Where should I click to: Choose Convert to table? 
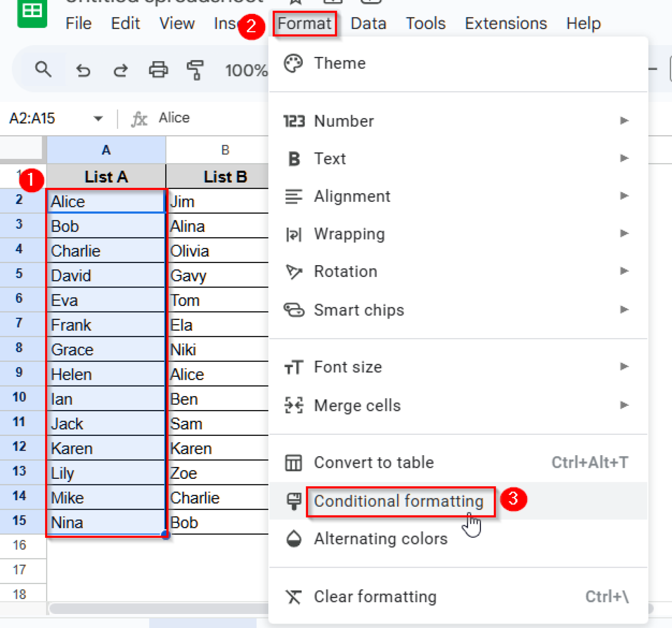coord(374,462)
